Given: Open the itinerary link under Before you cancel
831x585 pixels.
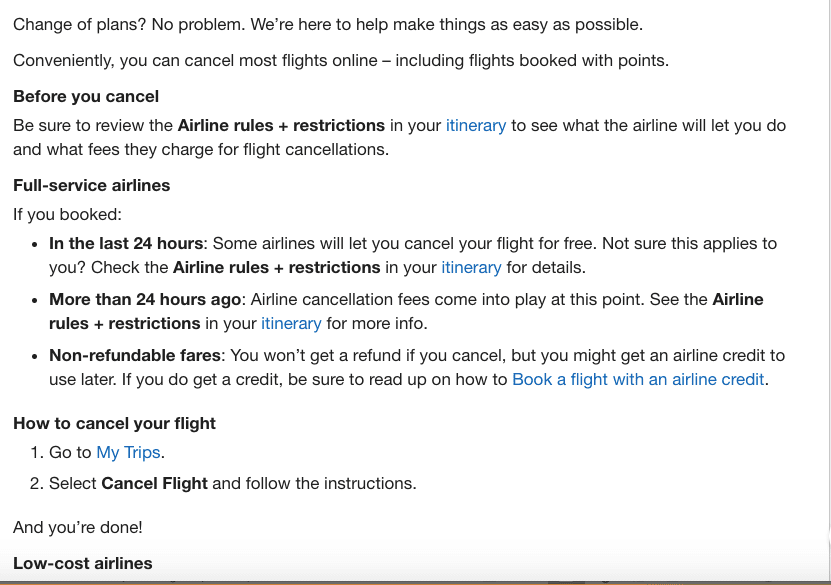Looking at the screenshot, I should click(x=475, y=126).
